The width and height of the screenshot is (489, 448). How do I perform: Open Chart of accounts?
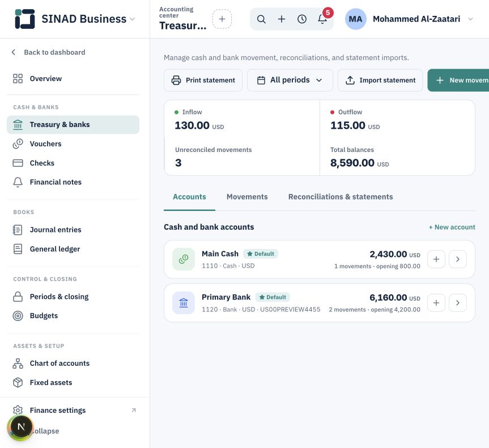pyautogui.click(x=73, y=364)
